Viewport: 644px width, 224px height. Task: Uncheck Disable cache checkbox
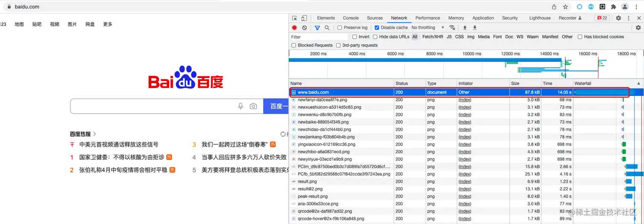[x=377, y=28]
